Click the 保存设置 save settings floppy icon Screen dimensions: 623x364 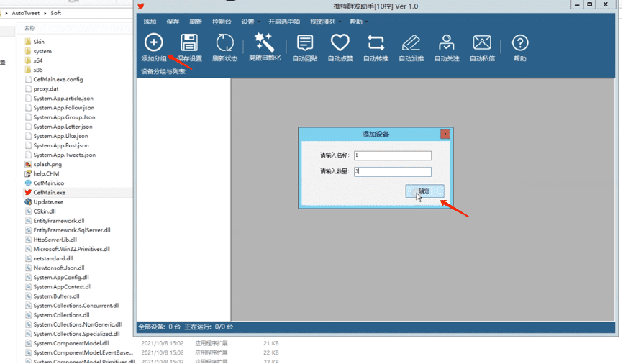pyautogui.click(x=189, y=42)
